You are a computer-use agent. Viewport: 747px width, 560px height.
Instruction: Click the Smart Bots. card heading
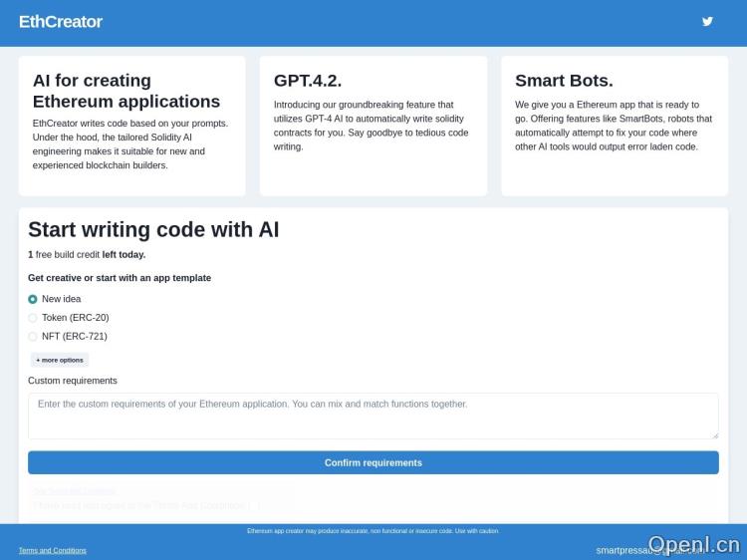click(x=564, y=81)
